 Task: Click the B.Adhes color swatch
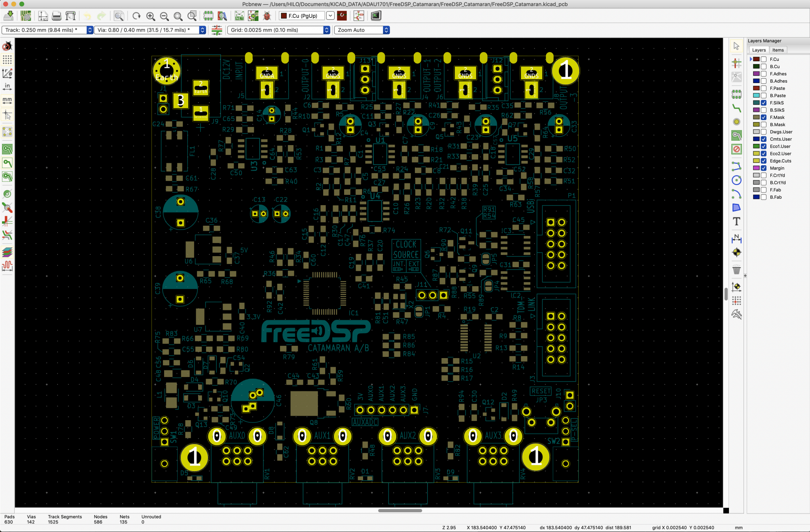(756, 81)
